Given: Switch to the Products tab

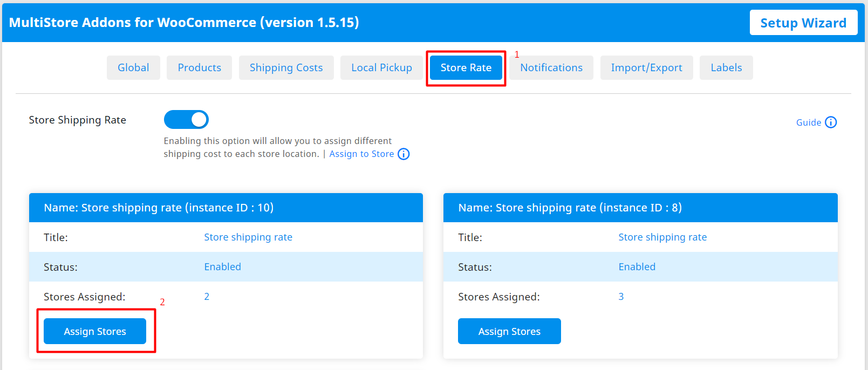Looking at the screenshot, I should (x=199, y=68).
